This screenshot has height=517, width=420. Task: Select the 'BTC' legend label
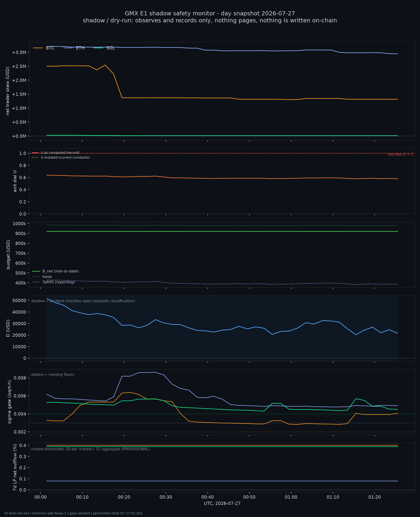(x=50, y=48)
